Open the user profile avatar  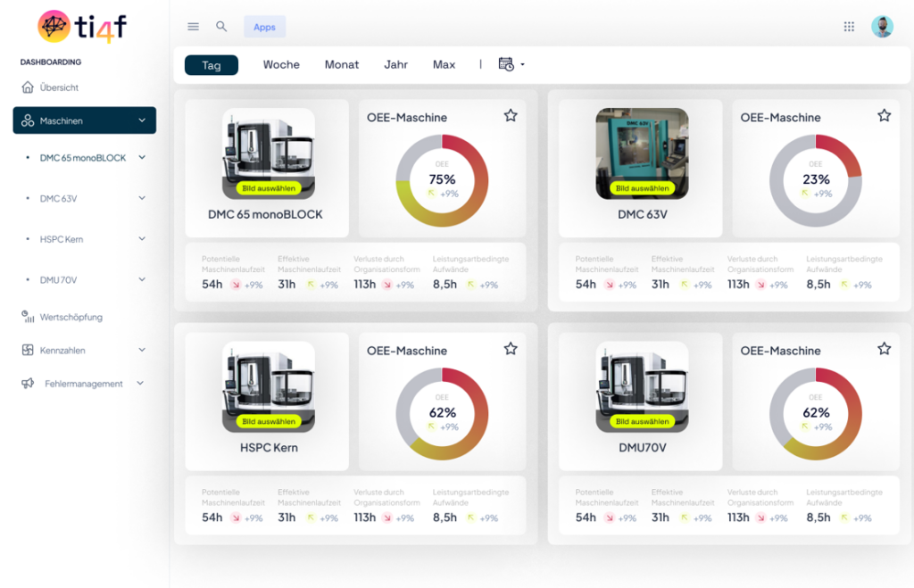click(x=882, y=27)
